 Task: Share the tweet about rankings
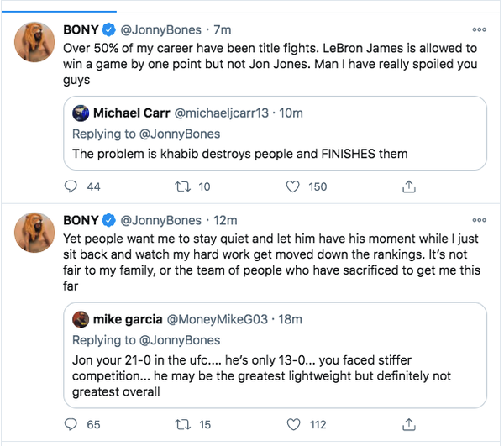tap(409, 425)
